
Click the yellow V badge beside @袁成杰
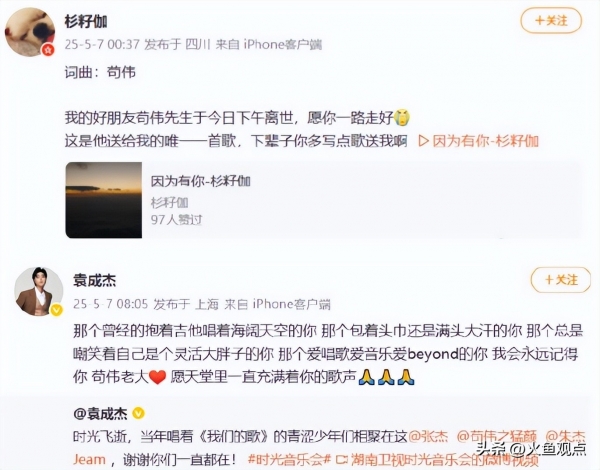point(138,413)
